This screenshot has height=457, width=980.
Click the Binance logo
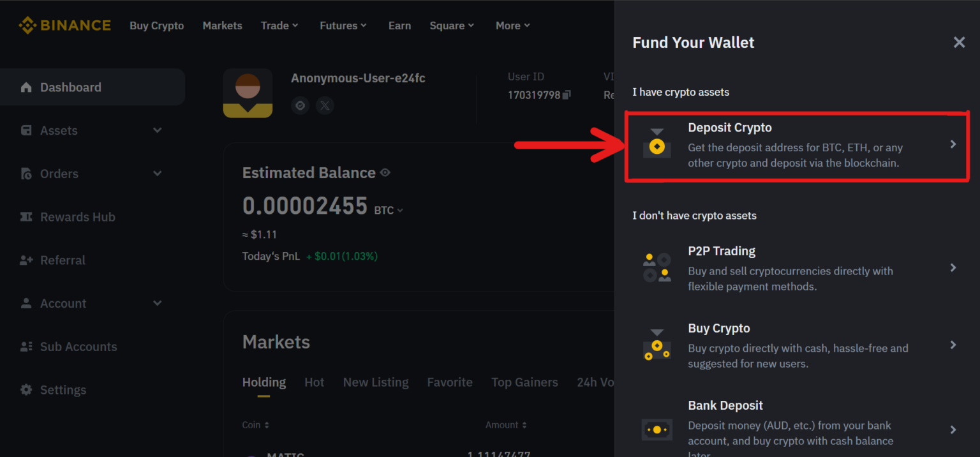(64, 25)
